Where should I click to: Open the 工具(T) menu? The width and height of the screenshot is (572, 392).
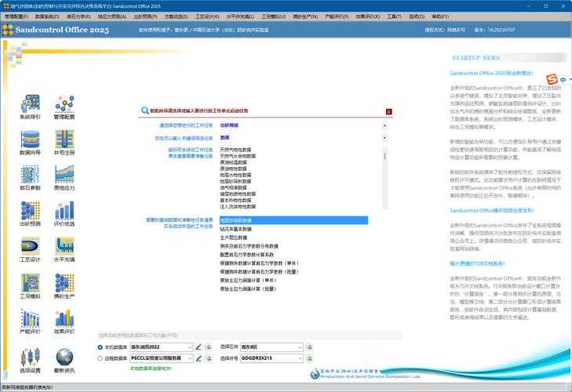pos(395,16)
